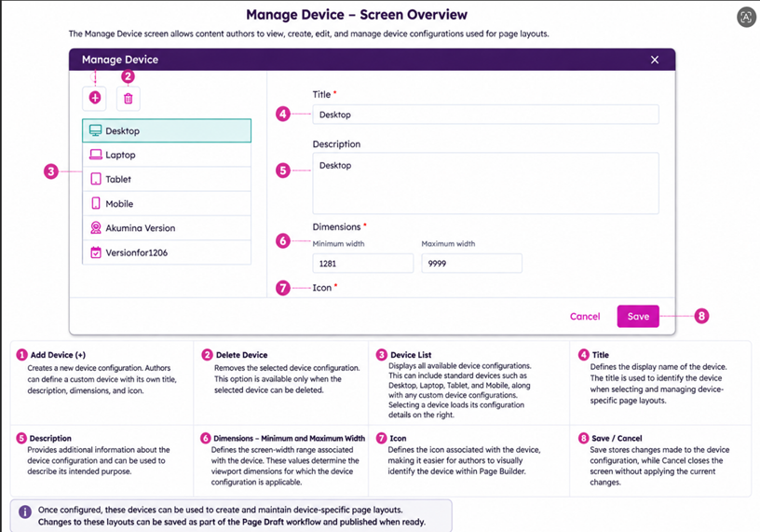
Task: Click the Cancel link
Action: pos(585,316)
